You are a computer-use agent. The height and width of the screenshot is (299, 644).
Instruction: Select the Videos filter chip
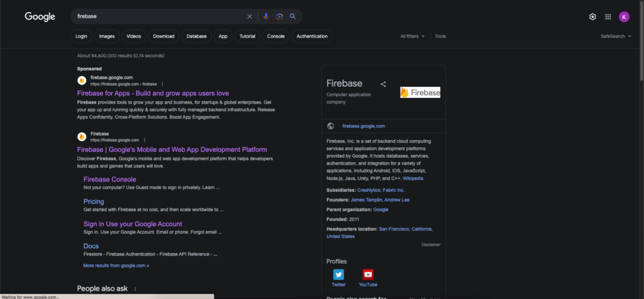coord(134,36)
